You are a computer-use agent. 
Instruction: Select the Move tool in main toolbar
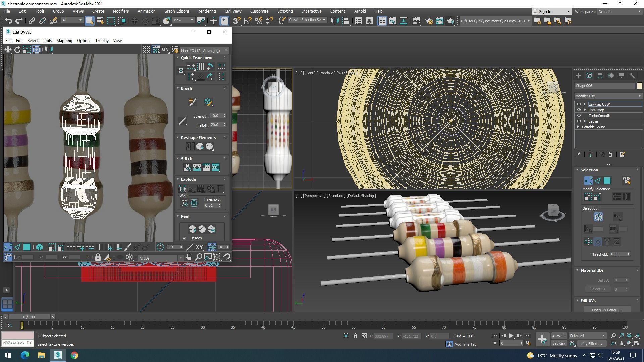point(134,21)
